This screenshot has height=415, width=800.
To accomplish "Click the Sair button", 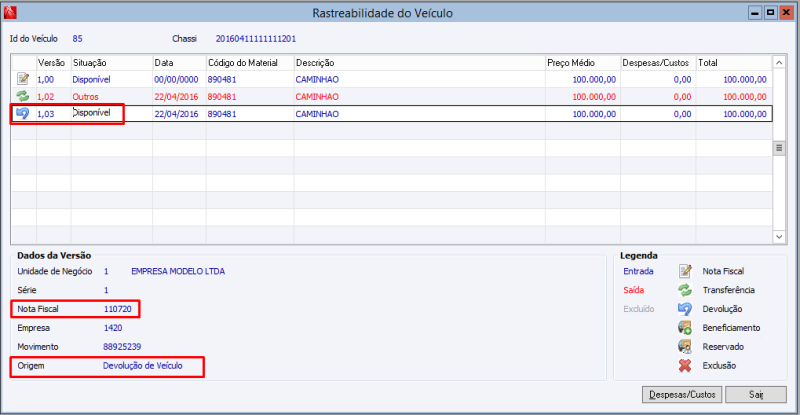I will tap(756, 395).
